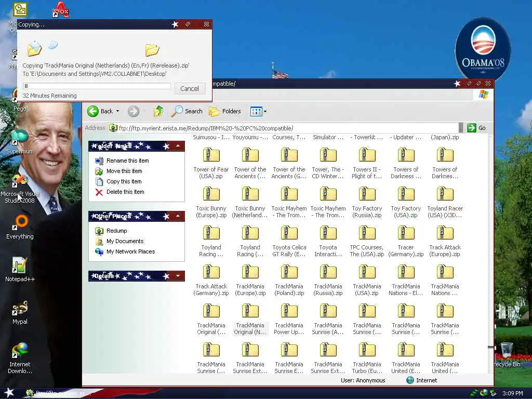532x399 pixels.
Task: Click the Go button
Action: point(476,128)
